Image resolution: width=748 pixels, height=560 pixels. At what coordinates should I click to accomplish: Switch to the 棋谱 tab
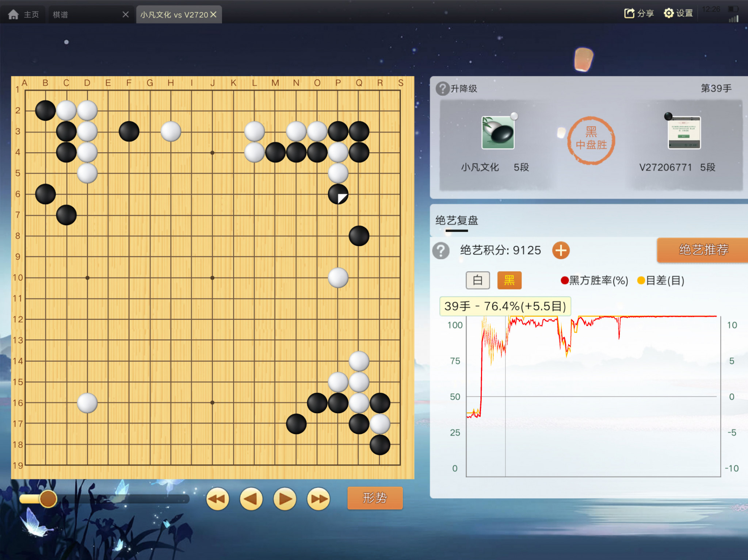pyautogui.click(x=60, y=15)
